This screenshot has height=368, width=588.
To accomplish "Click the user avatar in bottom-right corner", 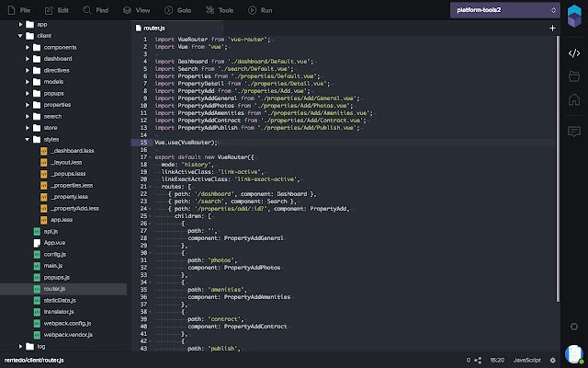I will click(573, 354).
